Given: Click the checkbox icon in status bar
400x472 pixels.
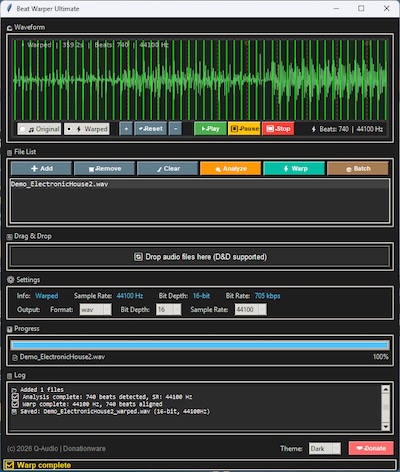Looking at the screenshot, I should (x=10, y=465).
